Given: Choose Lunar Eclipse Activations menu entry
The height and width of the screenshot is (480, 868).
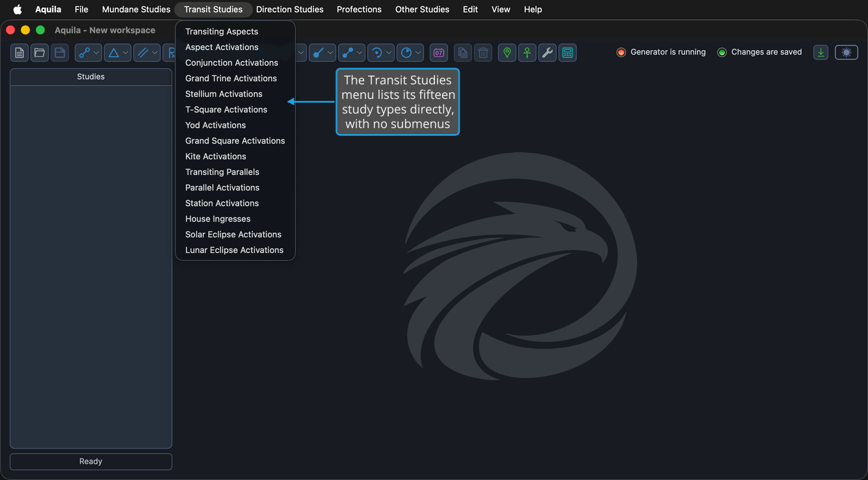Looking at the screenshot, I should click(x=235, y=250).
